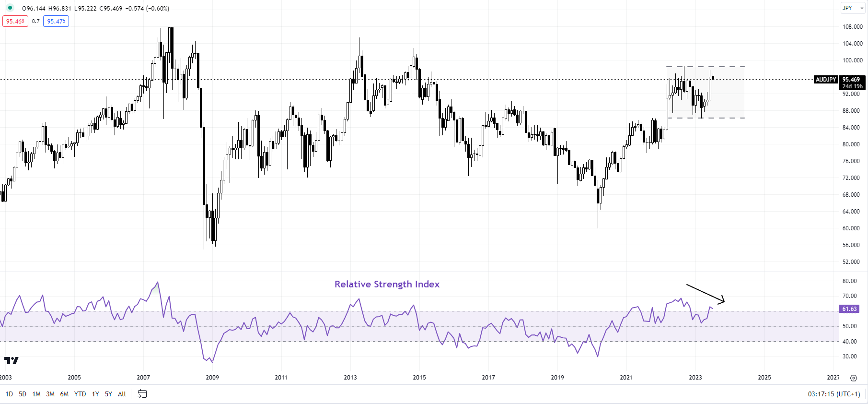Screen dimensions: 868x404
Task: Click the 24d 19h countdown label
Action: coord(852,86)
